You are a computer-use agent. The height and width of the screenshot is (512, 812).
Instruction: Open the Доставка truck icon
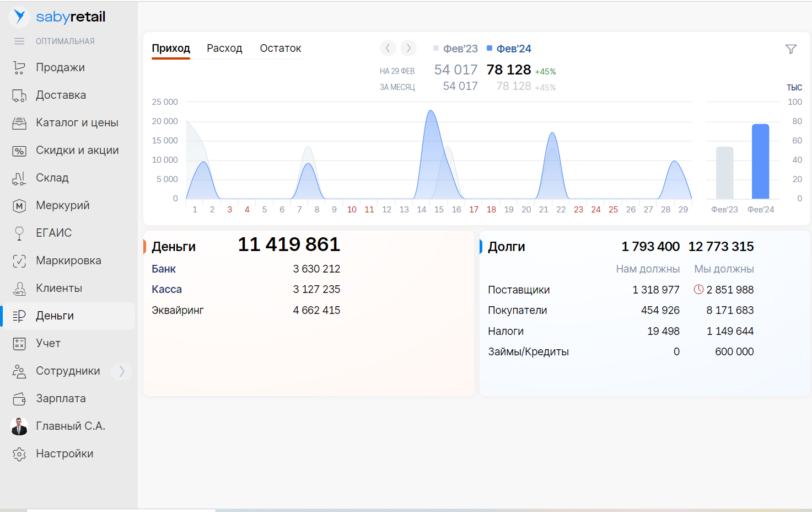tap(19, 95)
